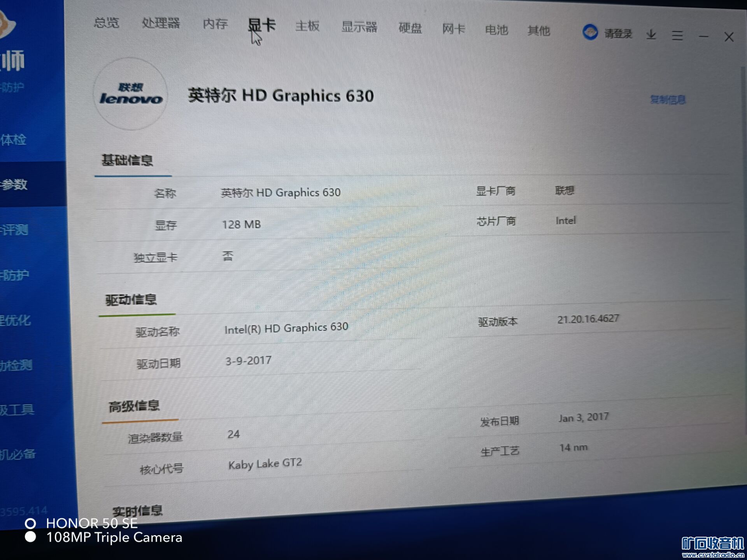
Task: Open 防护 sidebar item below 评测
Action: tap(15, 275)
